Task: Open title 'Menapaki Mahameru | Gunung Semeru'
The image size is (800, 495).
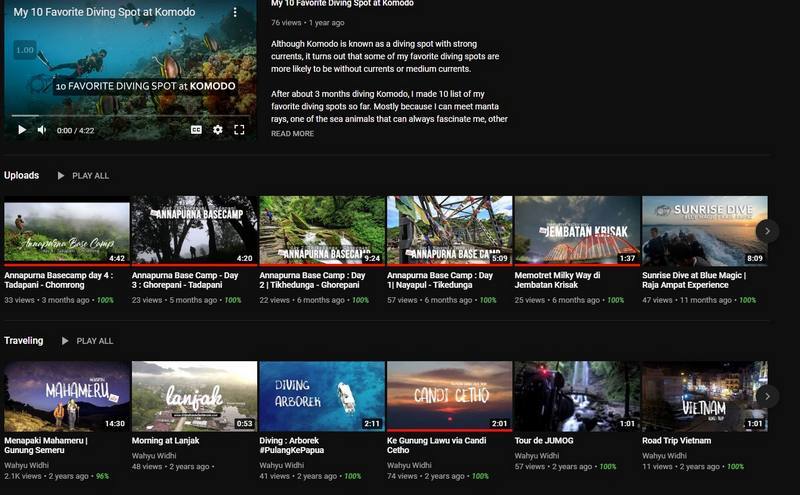Action: point(46,446)
